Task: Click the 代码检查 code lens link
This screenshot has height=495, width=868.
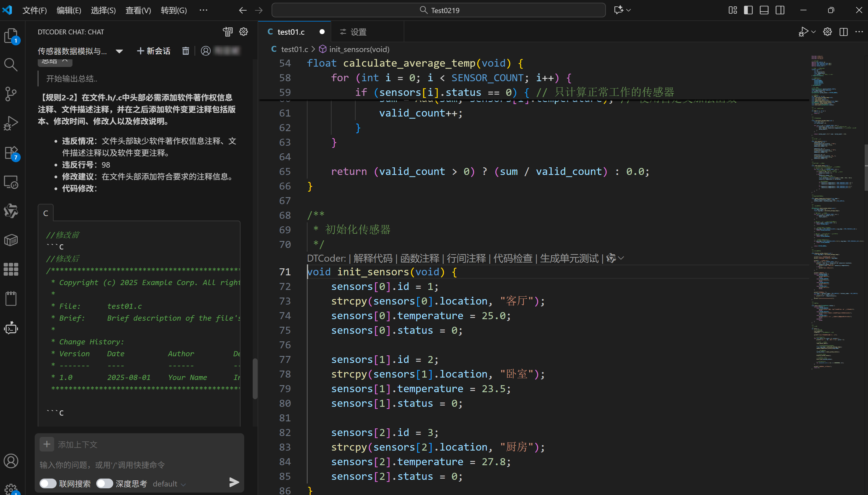Action: coord(513,258)
